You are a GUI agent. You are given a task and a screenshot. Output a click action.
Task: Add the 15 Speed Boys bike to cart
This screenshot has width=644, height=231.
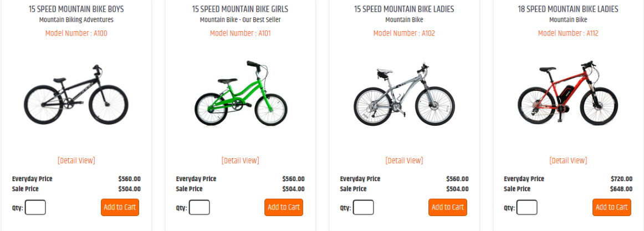(120, 207)
